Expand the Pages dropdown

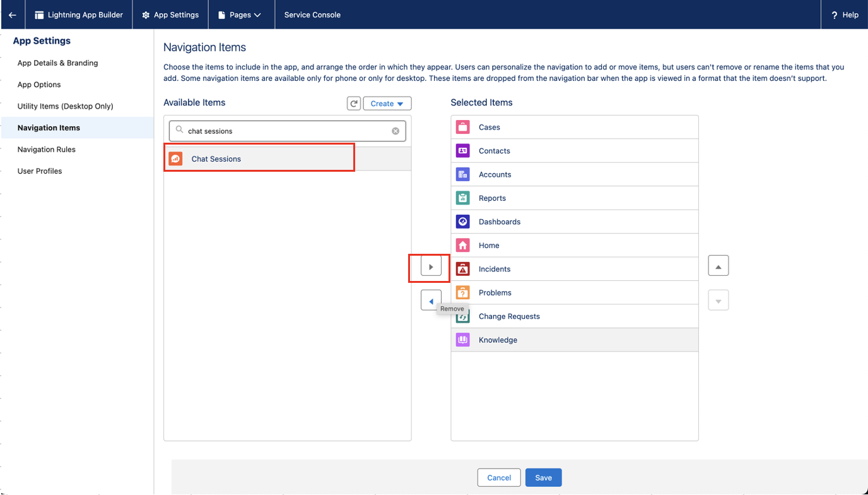point(240,15)
